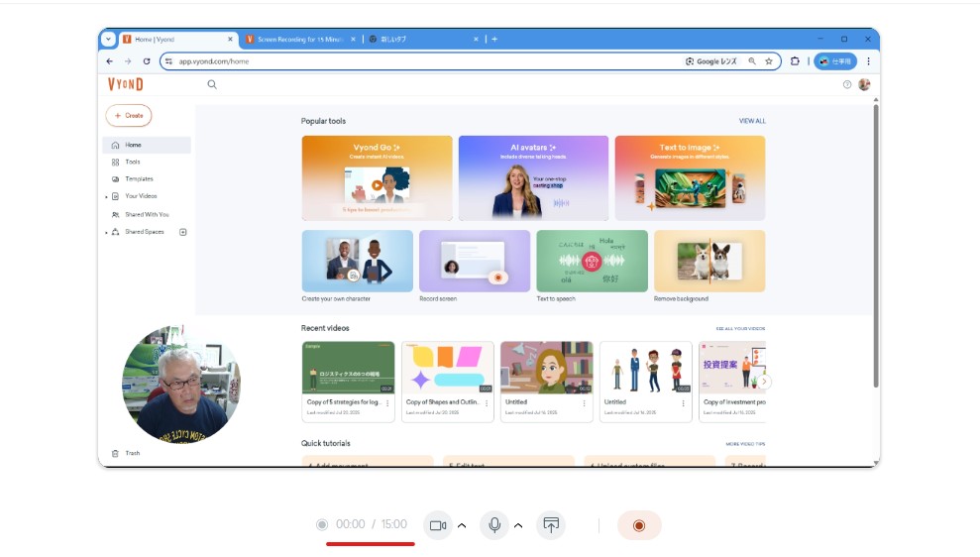Click the screen share source icon

coord(551,525)
